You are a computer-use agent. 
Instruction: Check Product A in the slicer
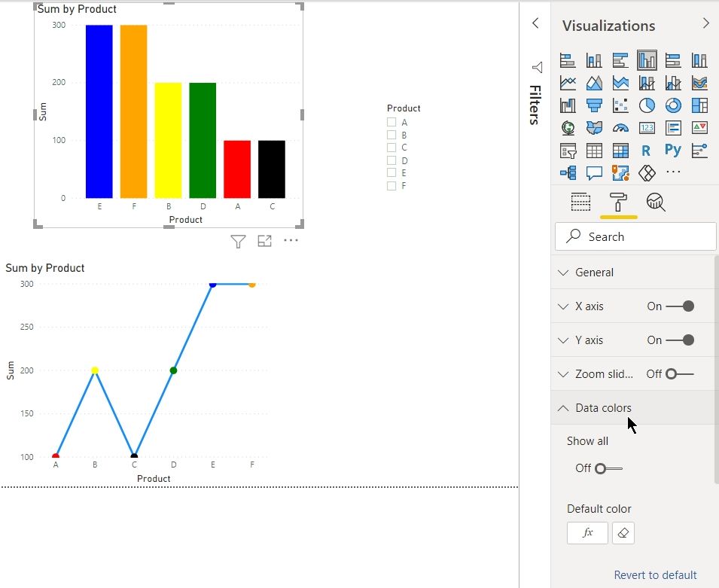coord(391,122)
